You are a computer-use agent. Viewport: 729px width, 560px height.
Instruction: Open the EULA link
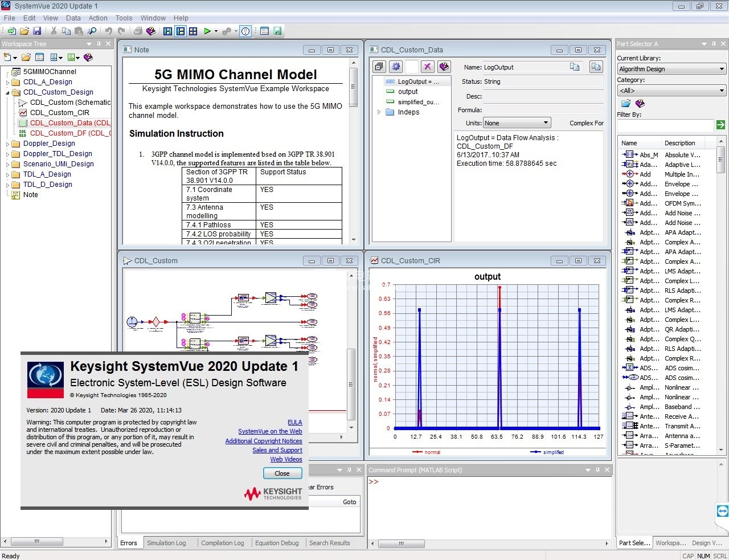pyautogui.click(x=295, y=422)
